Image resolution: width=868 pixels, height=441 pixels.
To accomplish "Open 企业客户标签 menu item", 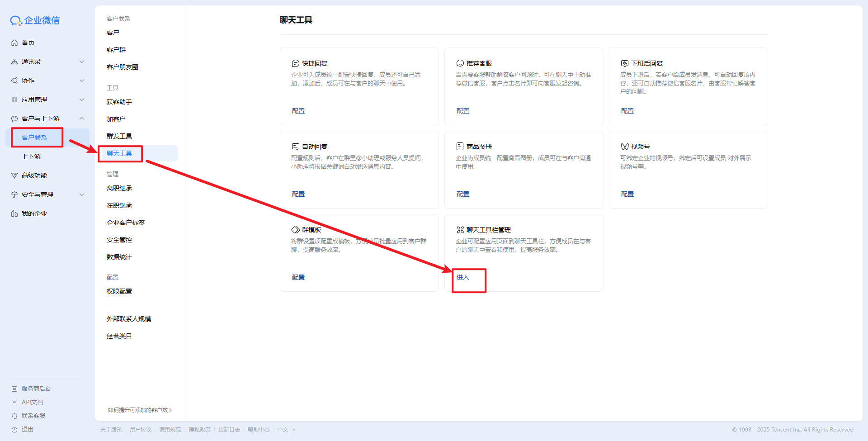I will tap(126, 223).
